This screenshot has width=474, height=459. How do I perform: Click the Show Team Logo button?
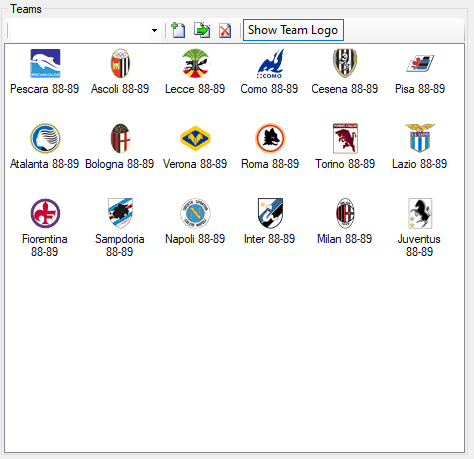tap(293, 30)
